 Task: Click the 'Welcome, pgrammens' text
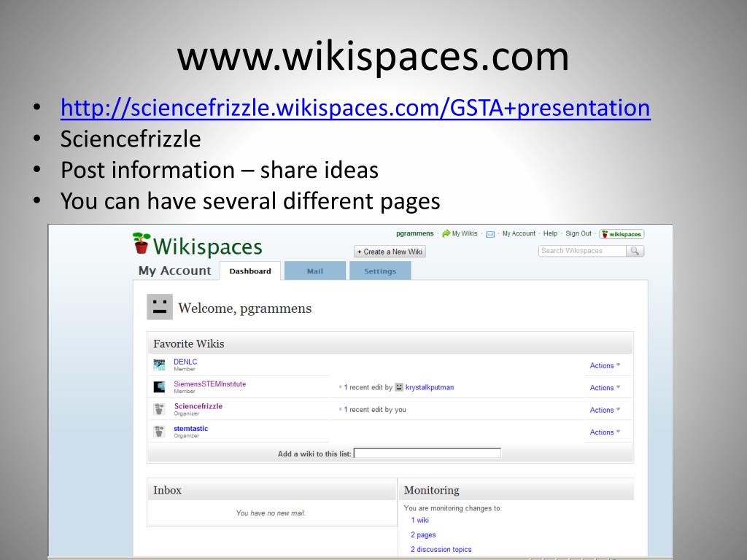click(x=245, y=308)
